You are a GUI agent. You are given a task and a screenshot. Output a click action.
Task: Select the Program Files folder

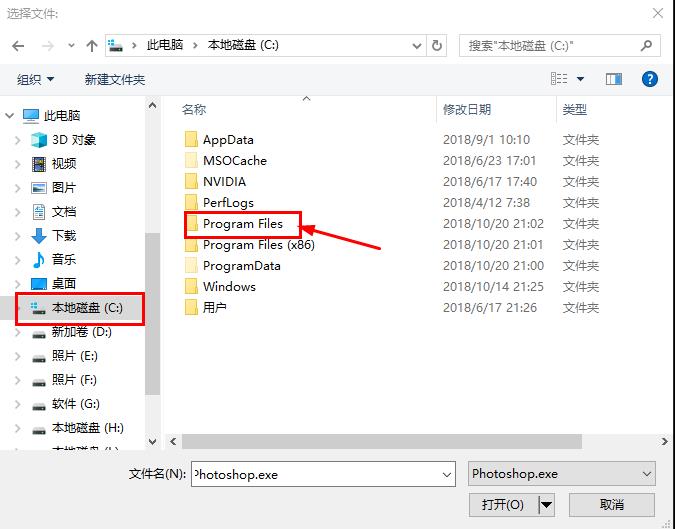(242, 224)
